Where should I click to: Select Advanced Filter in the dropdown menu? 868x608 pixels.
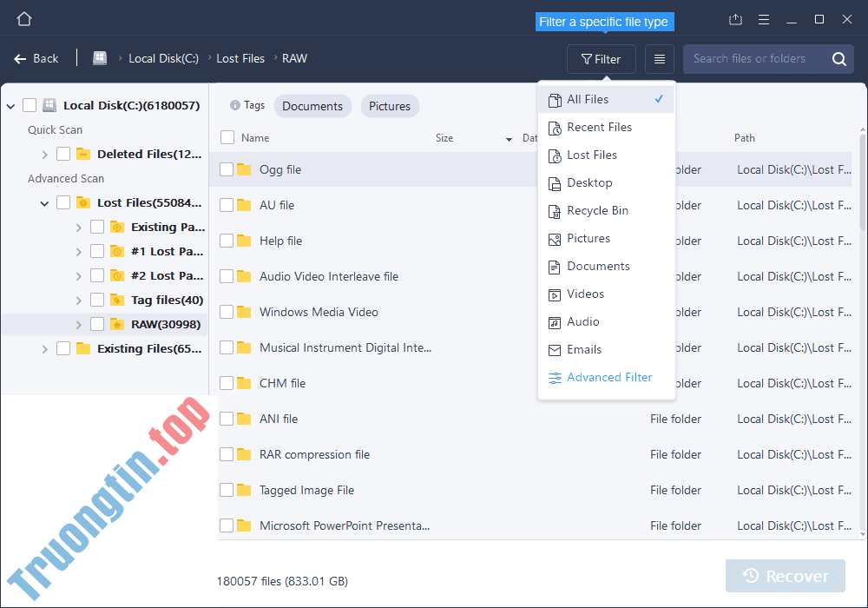(608, 377)
